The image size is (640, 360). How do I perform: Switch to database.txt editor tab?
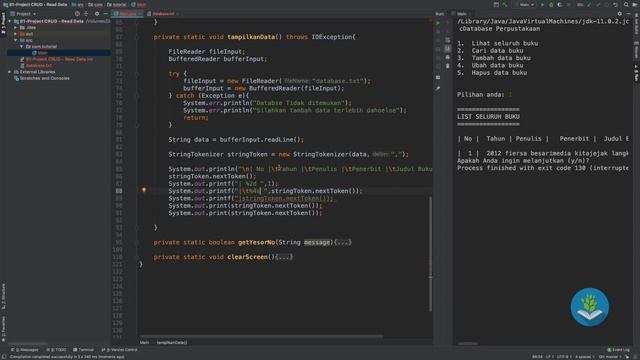tap(163, 13)
